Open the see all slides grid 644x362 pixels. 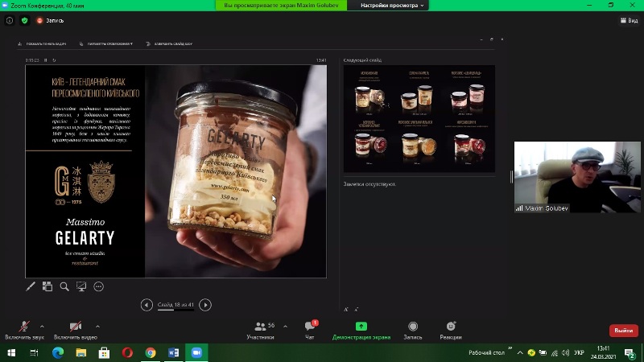(47, 286)
